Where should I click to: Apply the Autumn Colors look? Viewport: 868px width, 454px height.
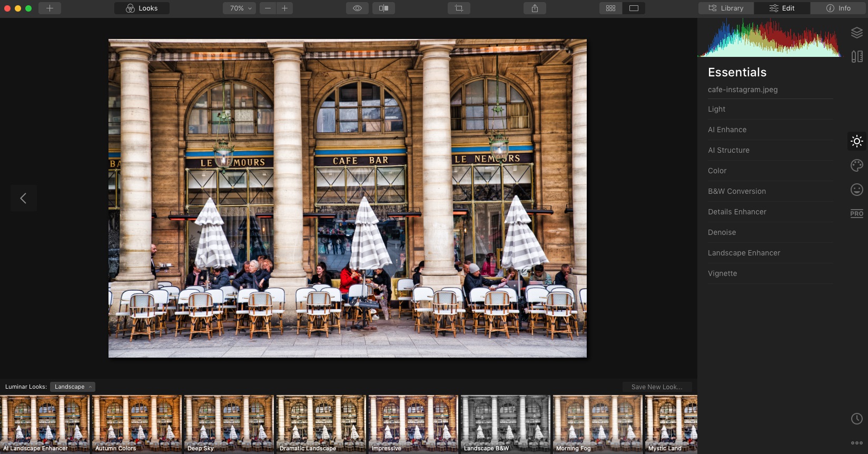(x=137, y=424)
